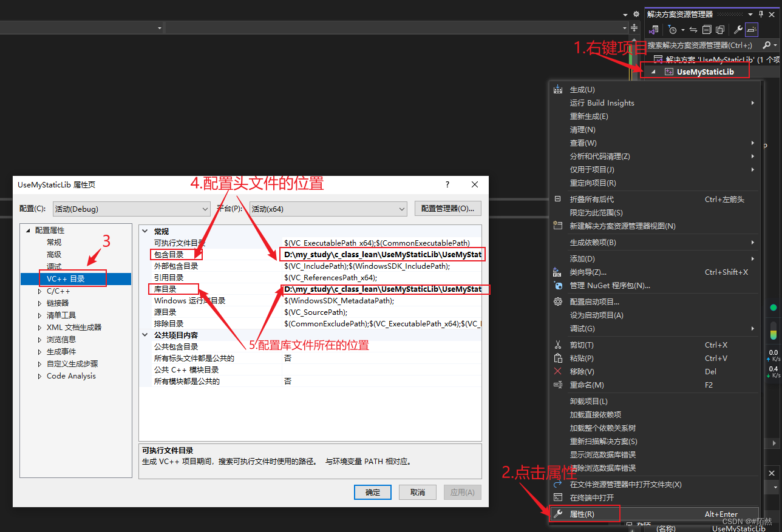
Task: Select 重新生成(E) in the context menu
Action: 654,116
